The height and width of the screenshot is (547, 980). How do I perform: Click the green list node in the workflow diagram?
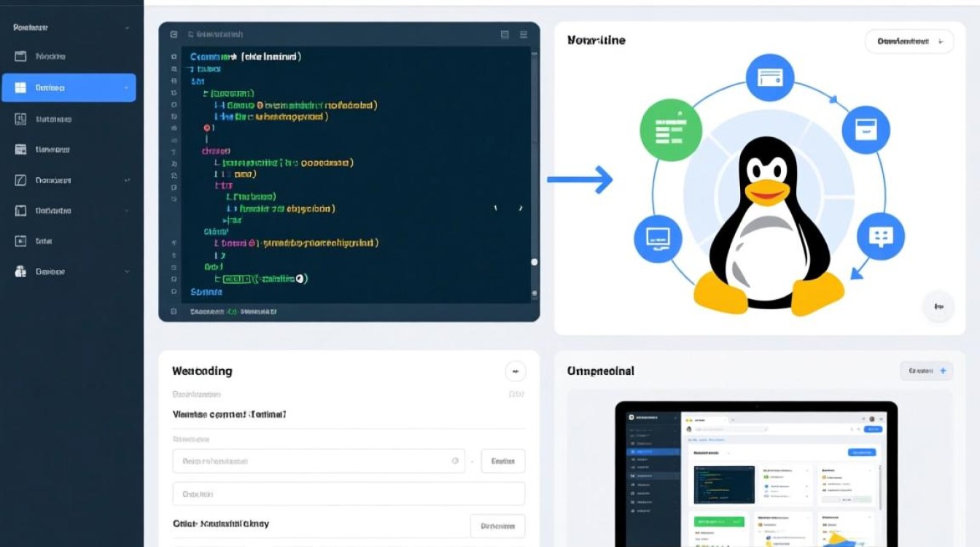point(670,129)
